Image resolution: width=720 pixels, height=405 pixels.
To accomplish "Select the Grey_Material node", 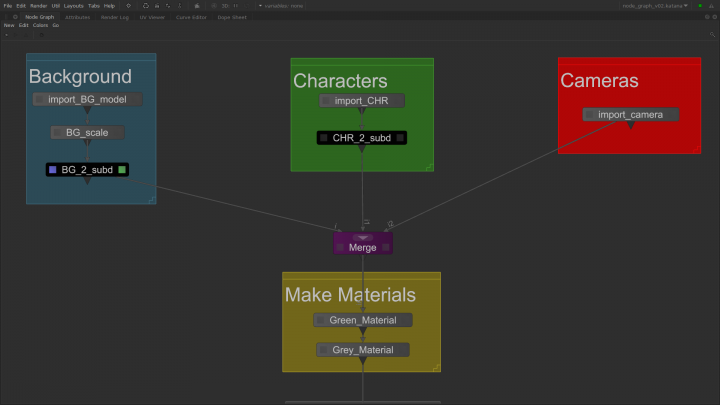I will point(363,351).
